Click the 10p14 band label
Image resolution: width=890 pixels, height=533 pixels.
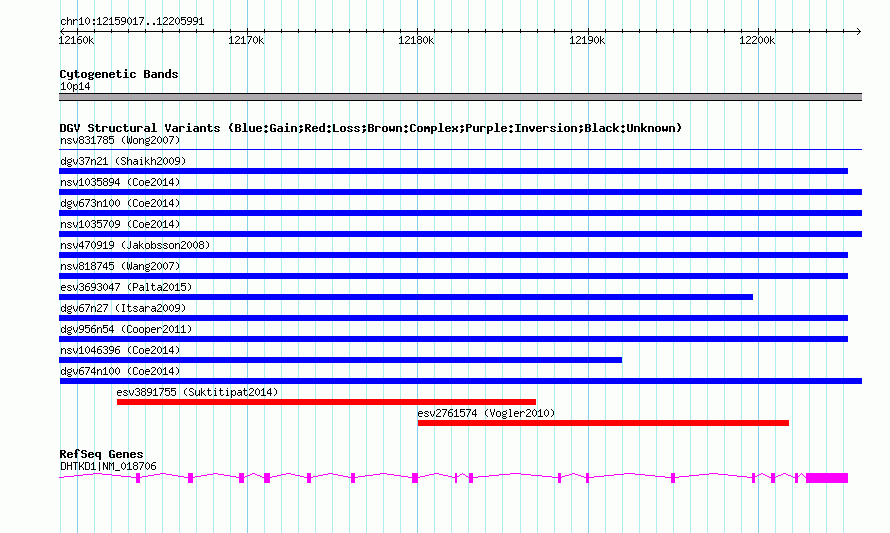coord(75,86)
